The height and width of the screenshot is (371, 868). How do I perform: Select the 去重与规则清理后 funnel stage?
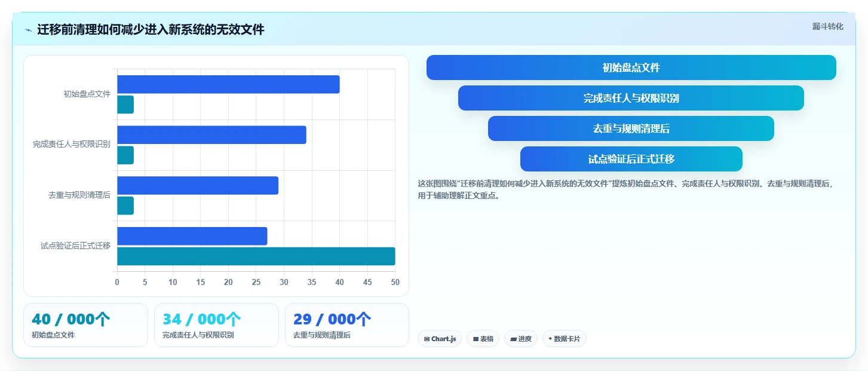point(631,128)
